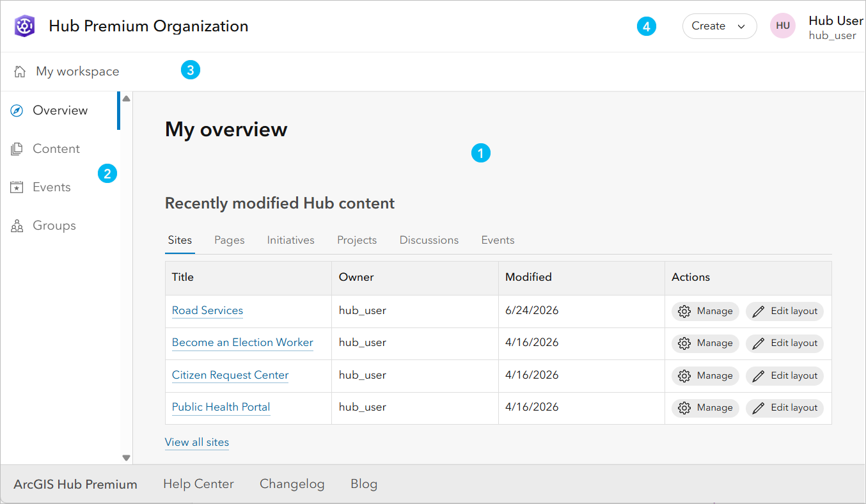866x504 pixels.
Task: Open Citizen Request Center link
Action: pyautogui.click(x=230, y=375)
